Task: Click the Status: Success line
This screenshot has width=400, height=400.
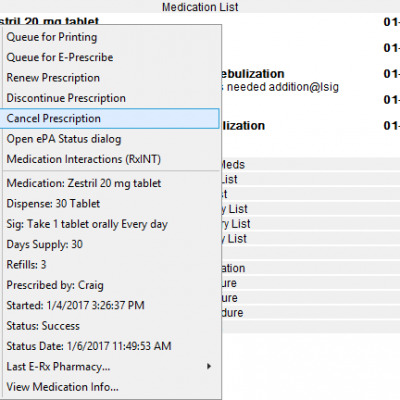Action: pyautogui.click(x=110, y=326)
